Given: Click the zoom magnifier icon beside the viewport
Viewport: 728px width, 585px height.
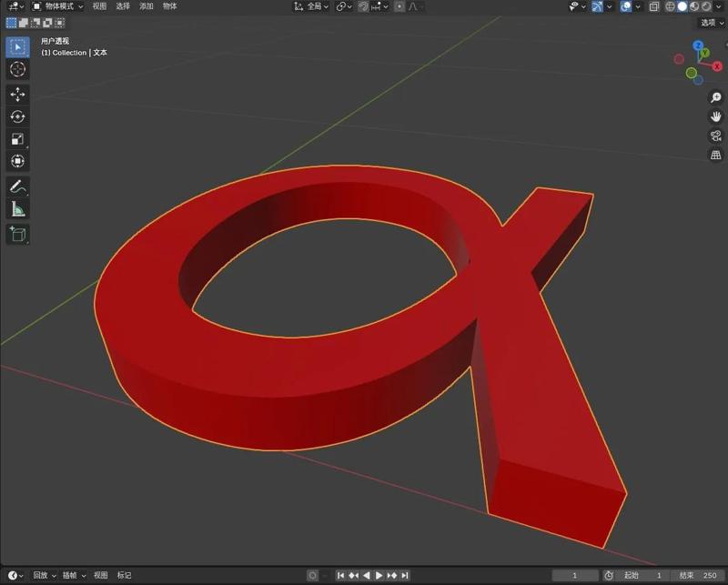Looking at the screenshot, I should [x=717, y=97].
